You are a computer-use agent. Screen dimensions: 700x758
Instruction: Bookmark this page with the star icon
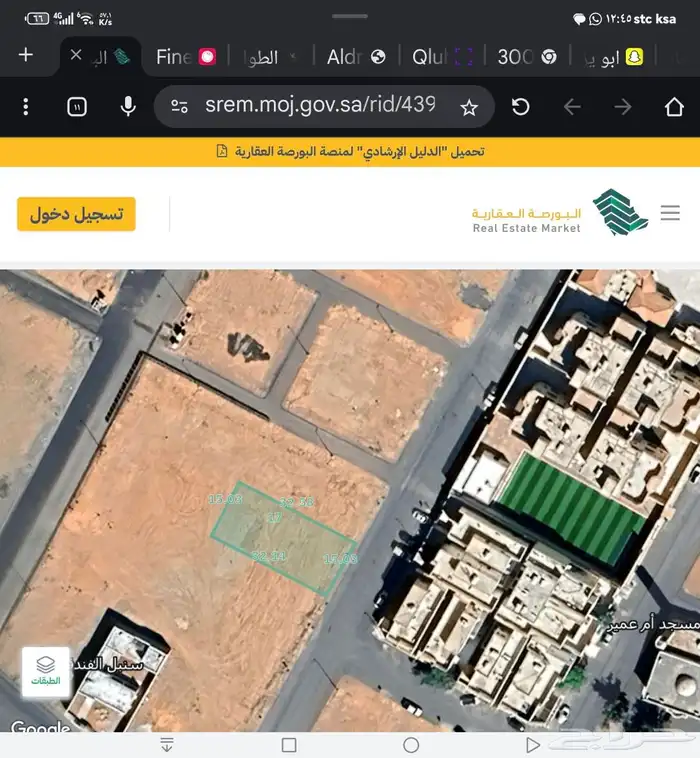[x=469, y=107]
